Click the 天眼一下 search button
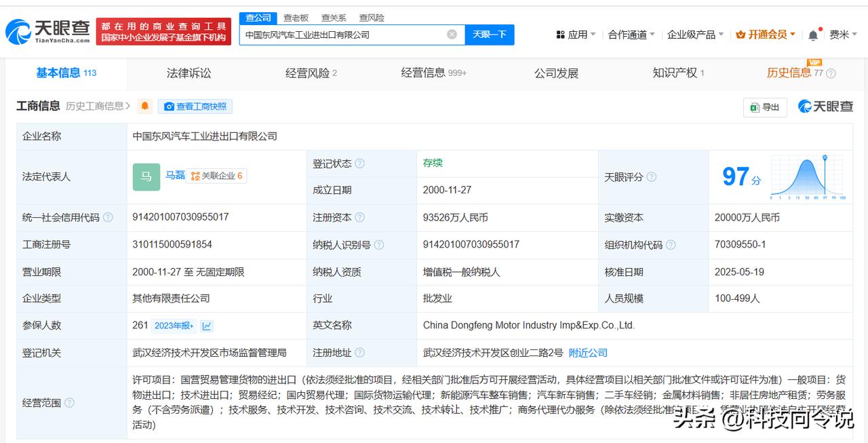This screenshot has height=443, width=868. pyautogui.click(x=490, y=35)
